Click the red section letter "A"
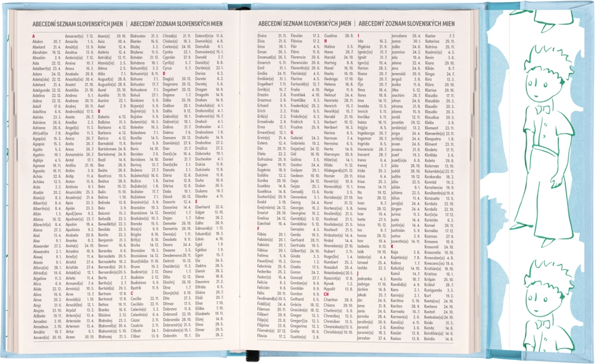This screenshot has width=595, height=364. [x=34, y=36]
